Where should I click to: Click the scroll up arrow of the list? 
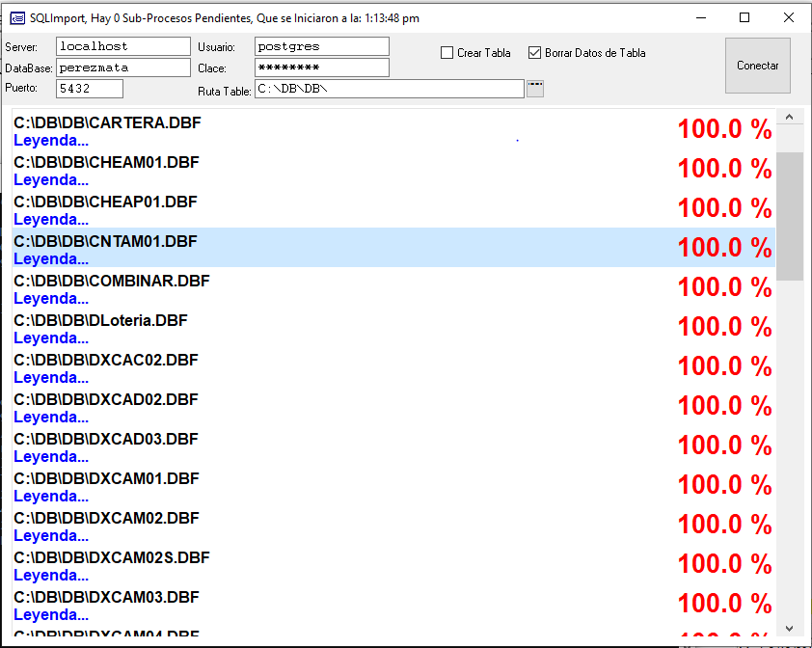[790, 117]
